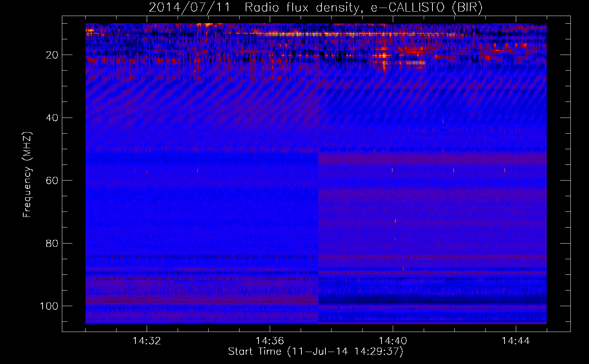
Task: Click the plot title 'Radio flux density, e-CALLISTO (BIR)'
Action: tap(364, 7)
